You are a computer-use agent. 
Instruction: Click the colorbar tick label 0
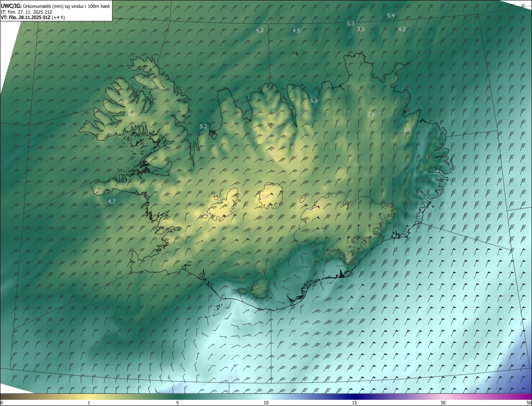(2, 403)
